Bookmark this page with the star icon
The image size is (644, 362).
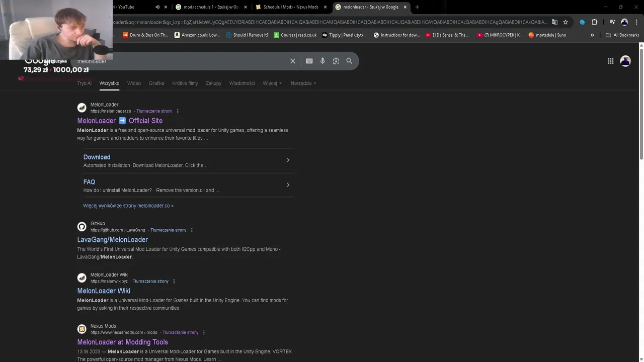pos(566,22)
